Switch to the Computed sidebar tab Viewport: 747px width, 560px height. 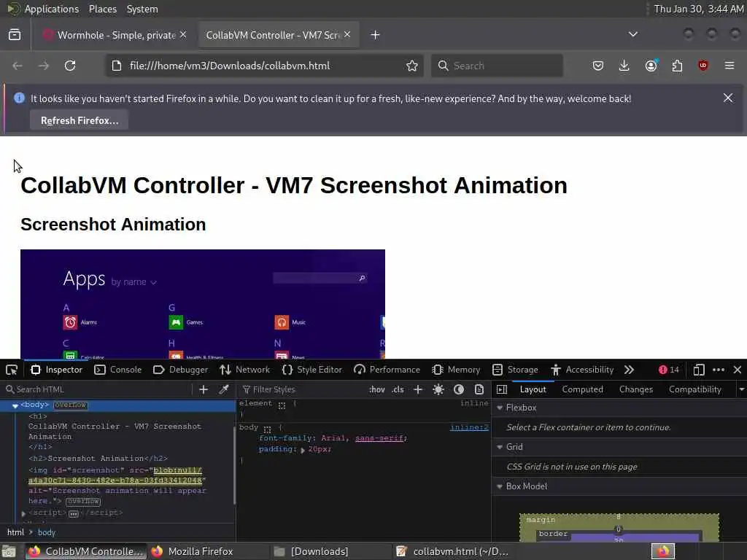tap(582, 389)
